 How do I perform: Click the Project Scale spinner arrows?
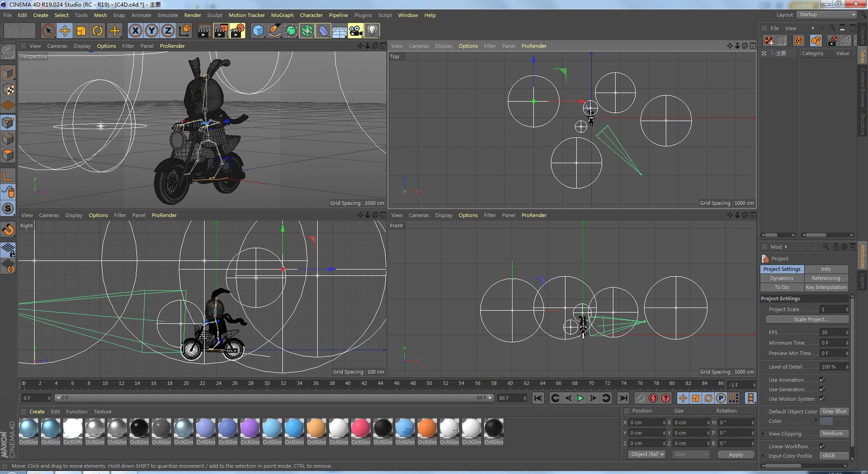pyautogui.click(x=847, y=309)
